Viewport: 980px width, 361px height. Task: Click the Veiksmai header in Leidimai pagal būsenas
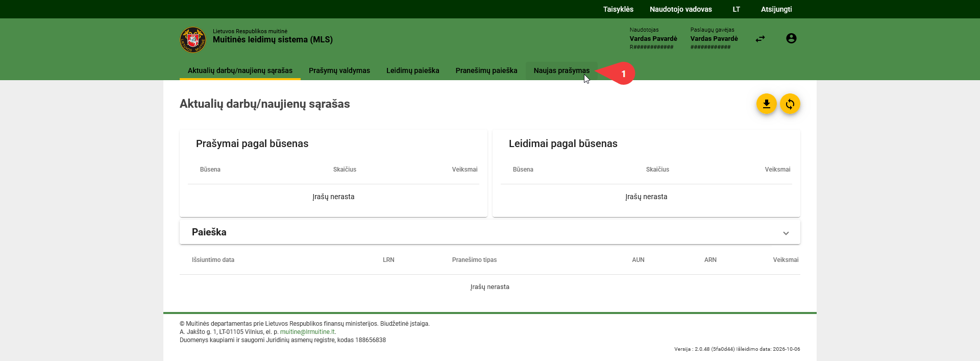point(777,170)
